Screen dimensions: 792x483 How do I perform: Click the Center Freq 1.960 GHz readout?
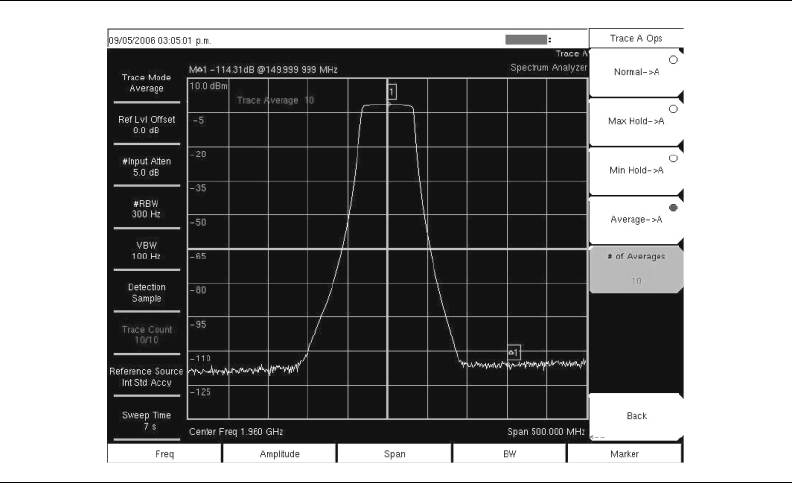(x=236, y=432)
